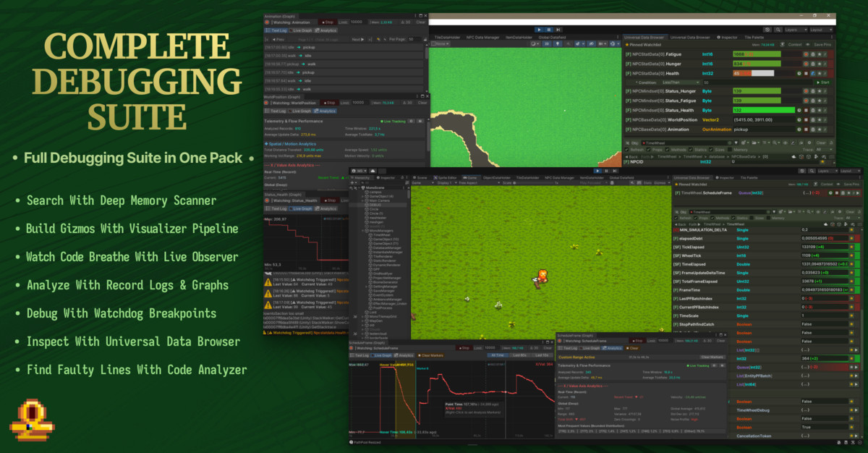Open the Layers dropdown in upper editor
This screenshot has height=453, width=868.
click(796, 30)
